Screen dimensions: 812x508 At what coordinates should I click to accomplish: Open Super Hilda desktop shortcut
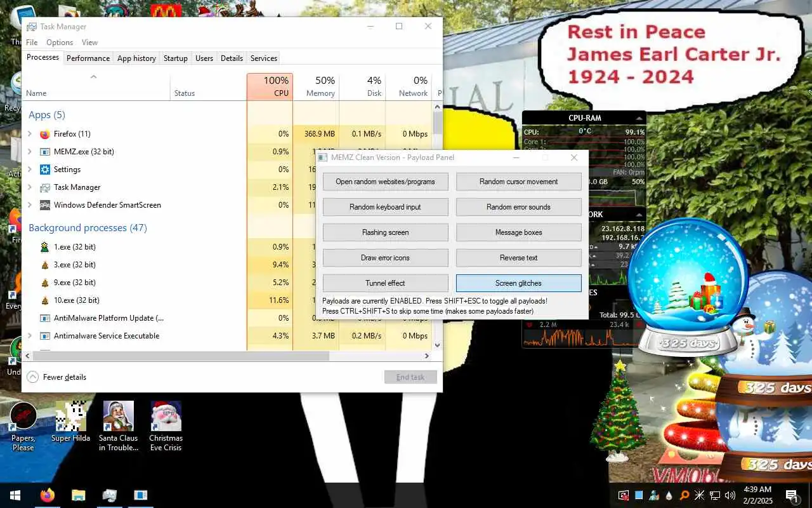click(70, 422)
